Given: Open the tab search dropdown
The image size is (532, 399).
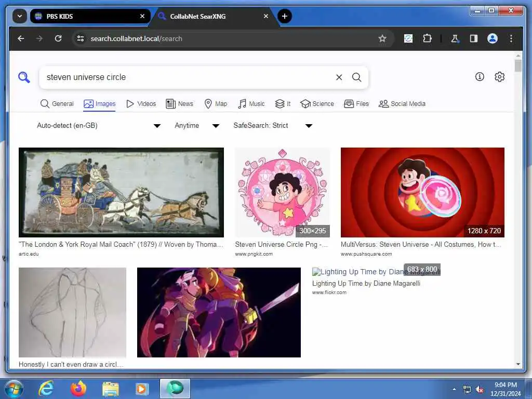Looking at the screenshot, I should pos(20,16).
